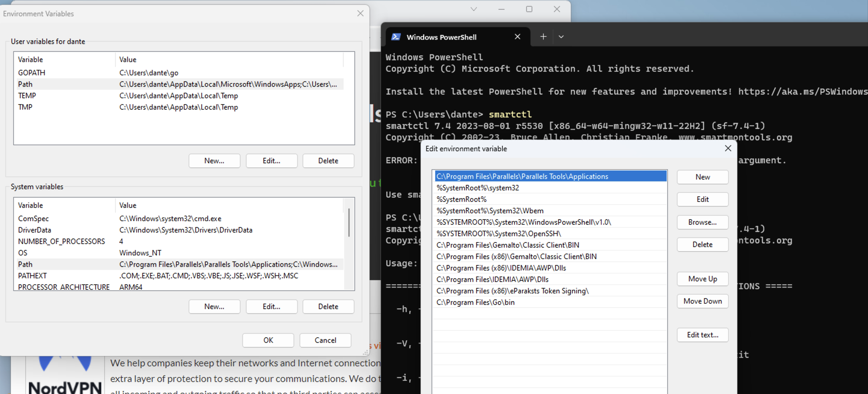
Task: Select Parallels Tools\Applications path entry
Action: [550, 176]
